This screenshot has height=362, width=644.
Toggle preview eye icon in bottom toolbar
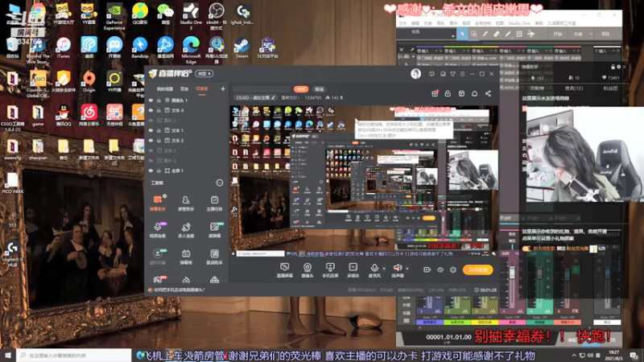(440, 269)
